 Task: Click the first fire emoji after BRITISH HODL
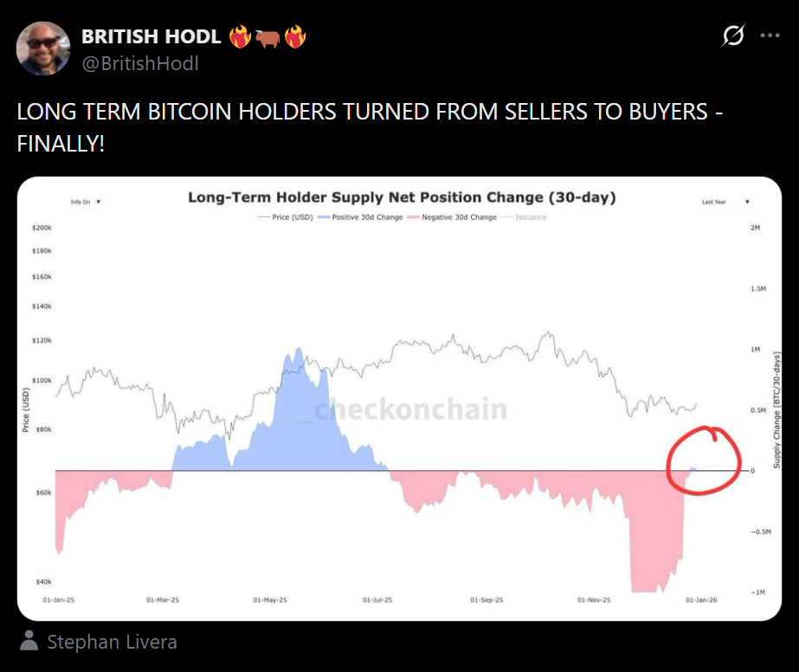tap(240, 37)
